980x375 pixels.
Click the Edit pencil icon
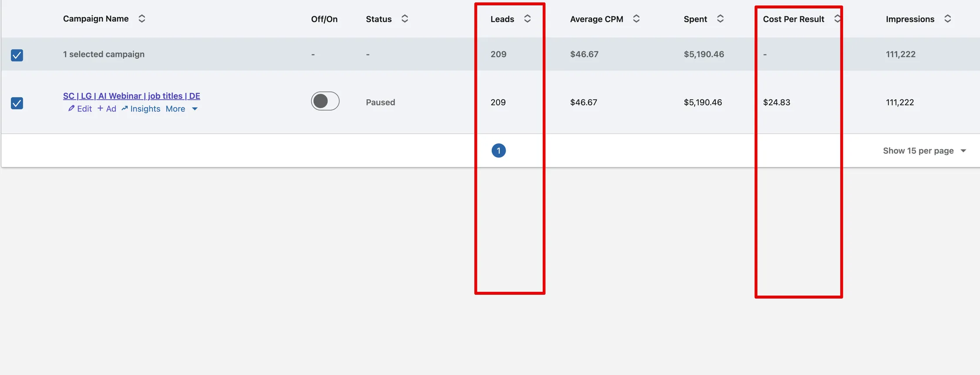(71, 108)
